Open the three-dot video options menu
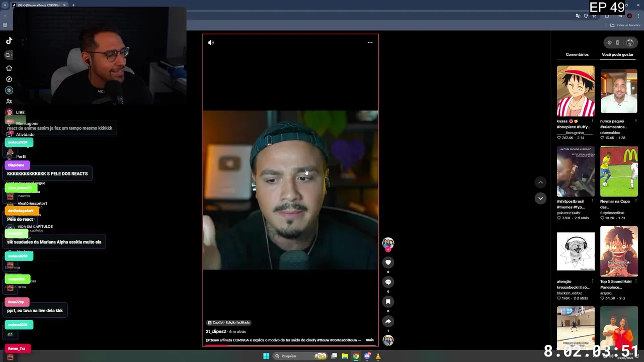This screenshot has width=644, height=362. pyautogui.click(x=370, y=43)
